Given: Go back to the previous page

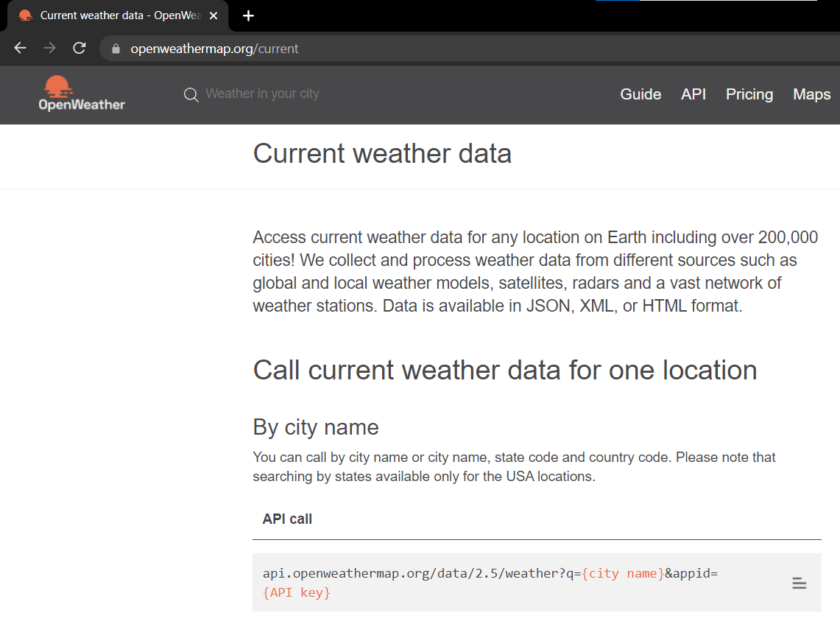Looking at the screenshot, I should point(21,49).
